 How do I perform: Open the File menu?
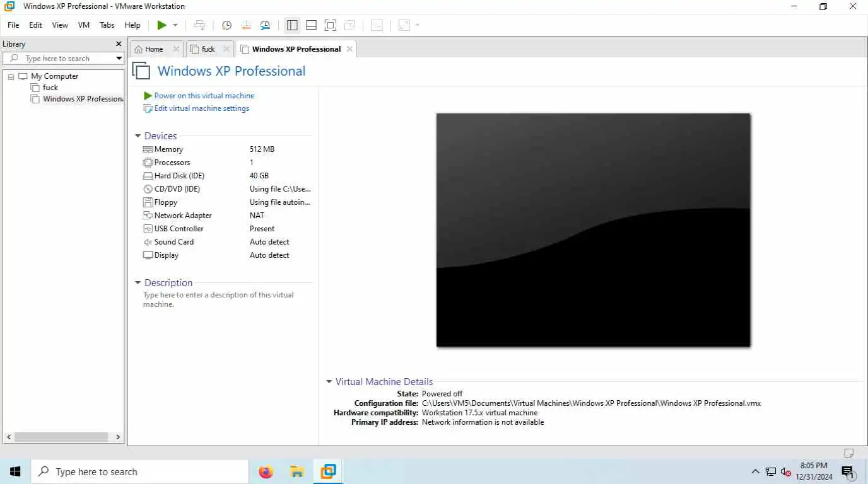coord(13,25)
